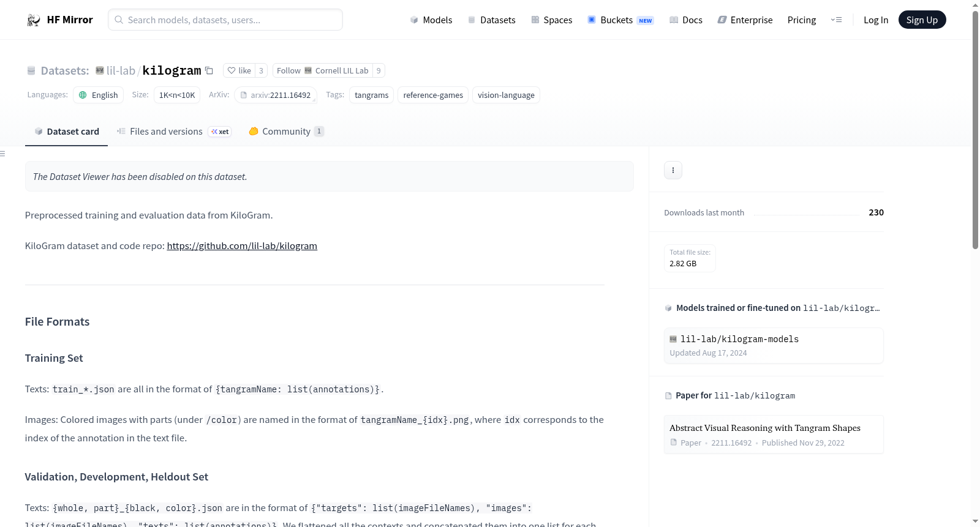
Task: Click the follower count 9
Action: (x=379, y=70)
